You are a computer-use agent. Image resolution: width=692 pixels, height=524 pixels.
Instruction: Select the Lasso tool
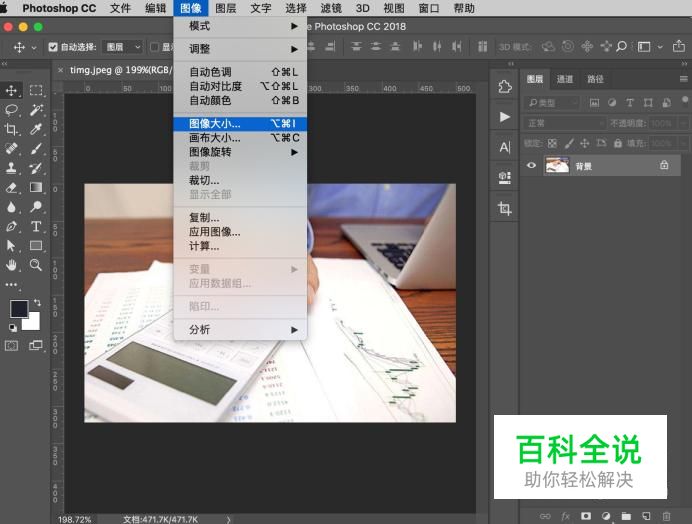pos(12,110)
